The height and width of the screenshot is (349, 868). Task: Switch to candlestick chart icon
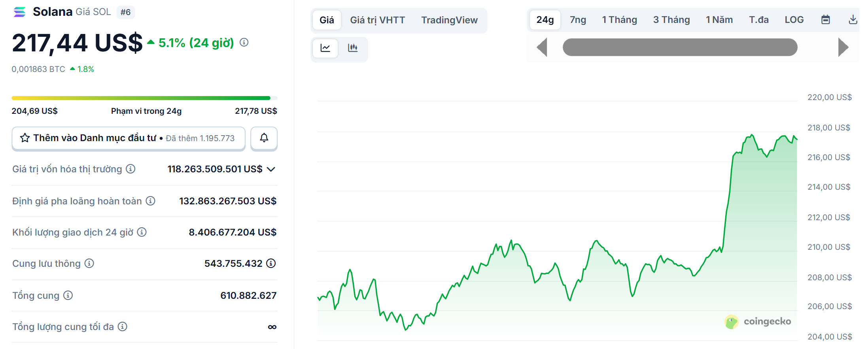(353, 48)
